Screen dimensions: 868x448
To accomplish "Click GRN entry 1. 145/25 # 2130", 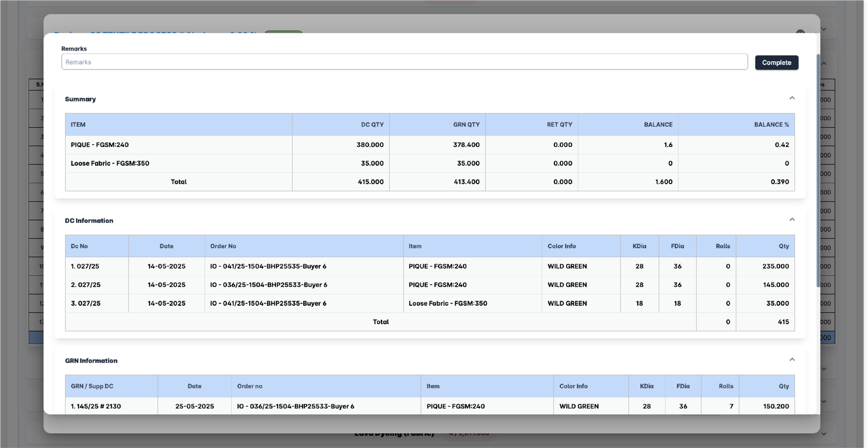I will (x=96, y=406).
